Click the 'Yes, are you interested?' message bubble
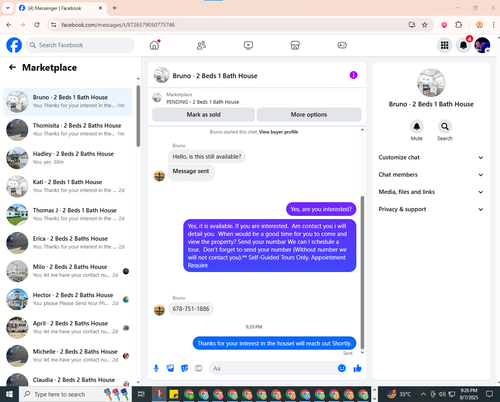The image size is (500, 402). (x=321, y=209)
